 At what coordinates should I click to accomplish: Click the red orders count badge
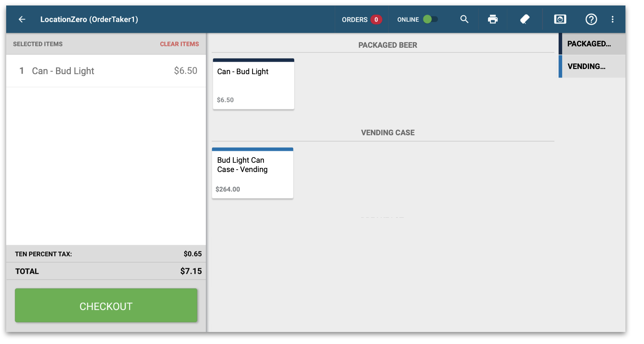pos(376,20)
